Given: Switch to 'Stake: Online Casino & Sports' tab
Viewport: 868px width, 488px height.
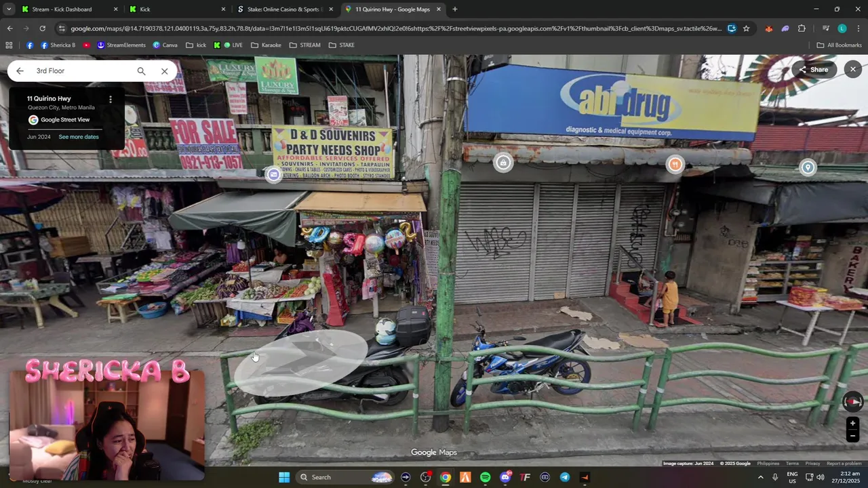Looking at the screenshot, I should coord(285,9).
